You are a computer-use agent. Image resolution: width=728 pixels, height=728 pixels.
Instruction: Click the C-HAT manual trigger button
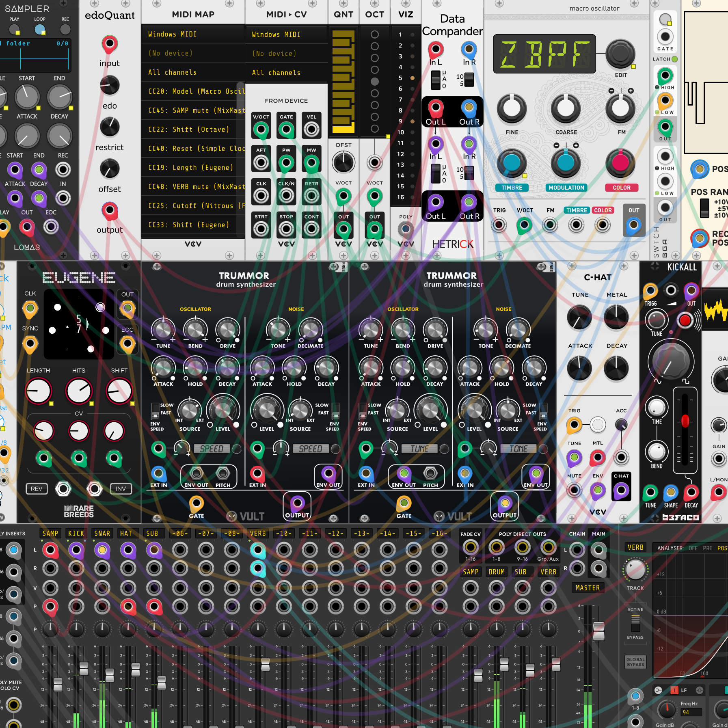click(x=598, y=425)
